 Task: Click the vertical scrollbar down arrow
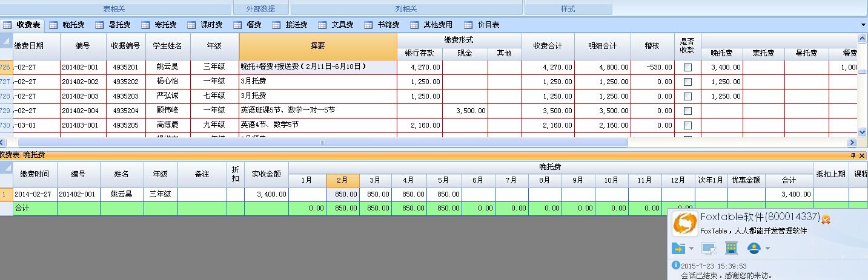click(863, 132)
